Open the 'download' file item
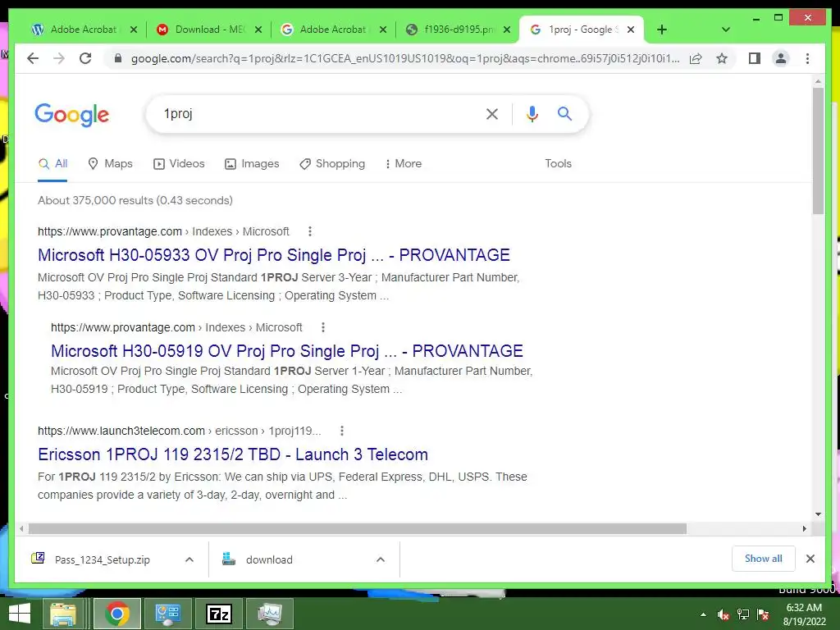Viewport: 840px width, 630px height. pos(258,559)
